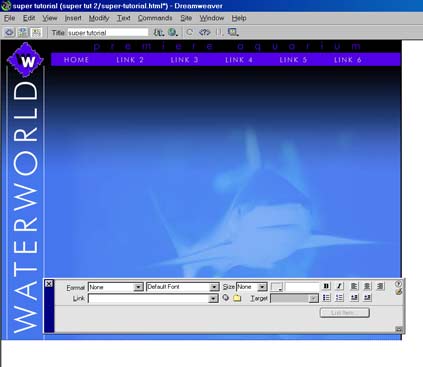Open the Reference code icon
This screenshot has width=423, height=367.
pos(204,32)
